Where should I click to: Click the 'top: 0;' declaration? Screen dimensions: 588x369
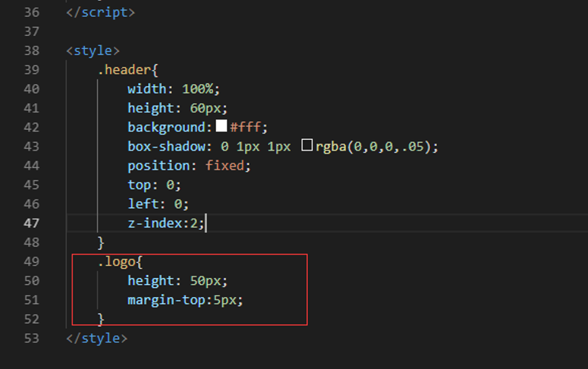pyautogui.click(x=154, y=185)
